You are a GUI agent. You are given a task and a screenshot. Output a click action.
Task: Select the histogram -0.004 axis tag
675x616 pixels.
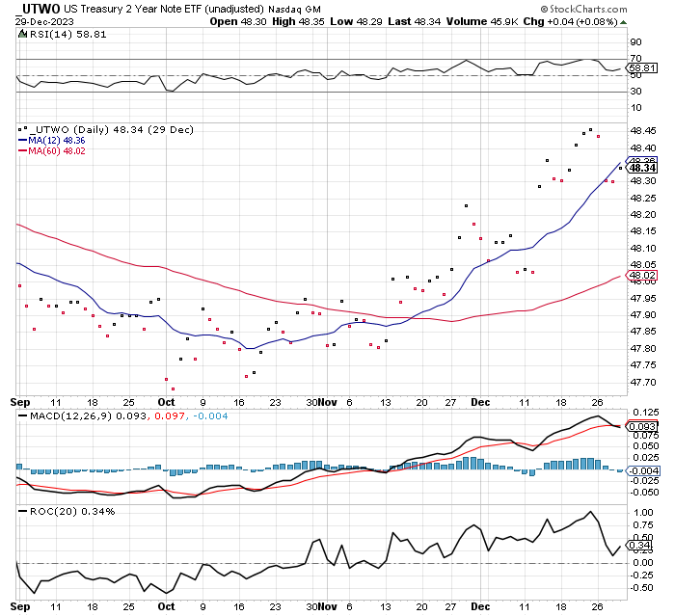[642, 471]
